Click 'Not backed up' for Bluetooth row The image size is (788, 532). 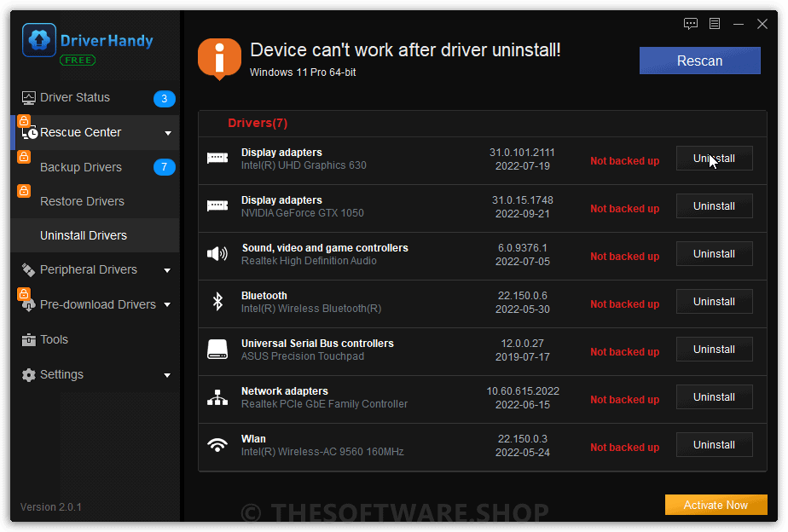pos(624,304)
